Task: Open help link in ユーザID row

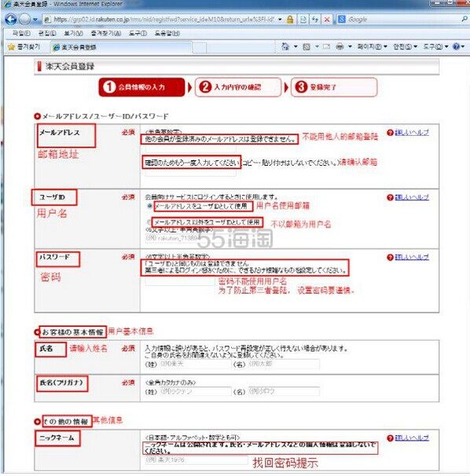Action: click(412, 198)
